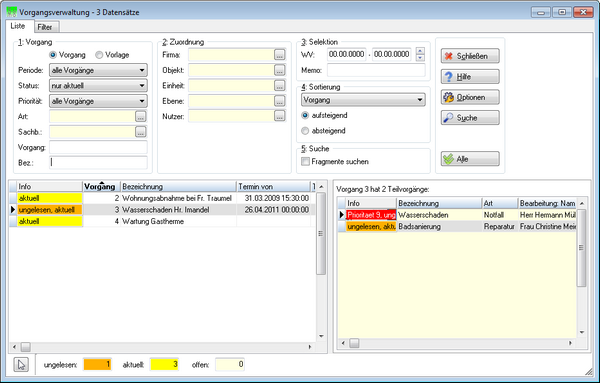
Task: Click the orange ungelesen count box
Action: [98, 364]
